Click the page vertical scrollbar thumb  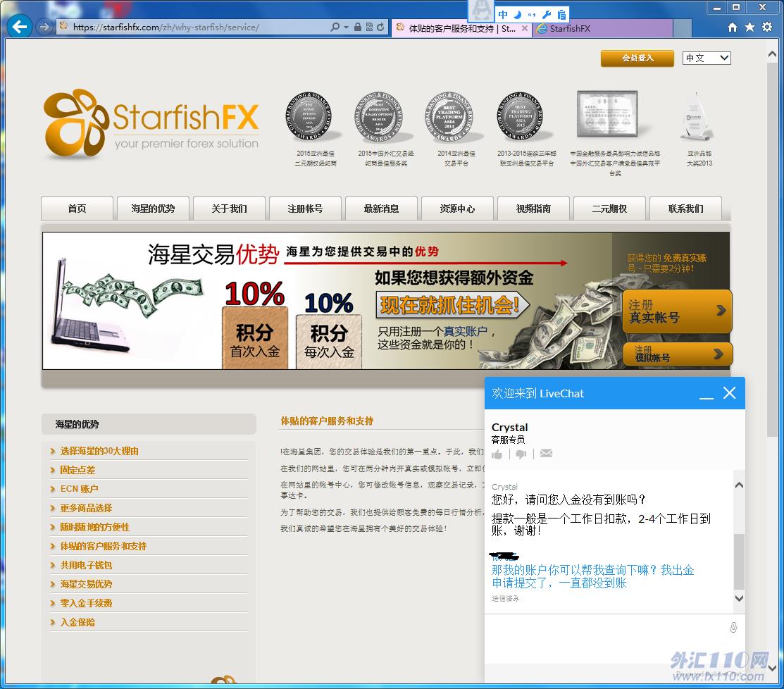773,249
